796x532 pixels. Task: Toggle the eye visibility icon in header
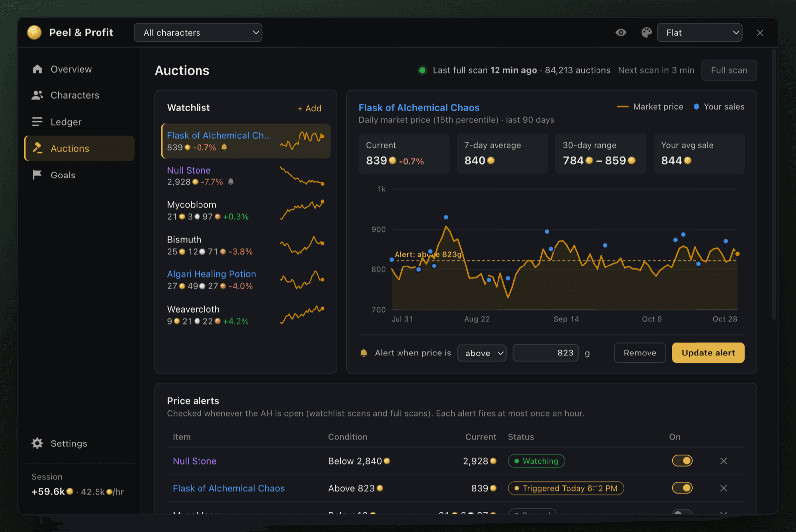[621, 32]
